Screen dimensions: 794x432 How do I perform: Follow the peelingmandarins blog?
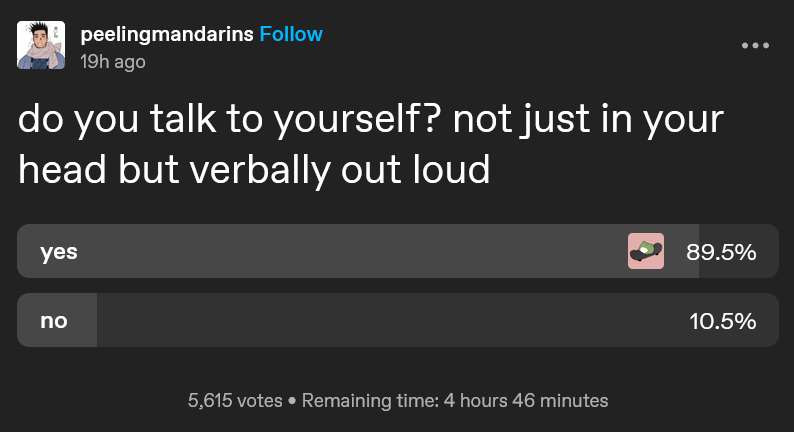(291, 34)
